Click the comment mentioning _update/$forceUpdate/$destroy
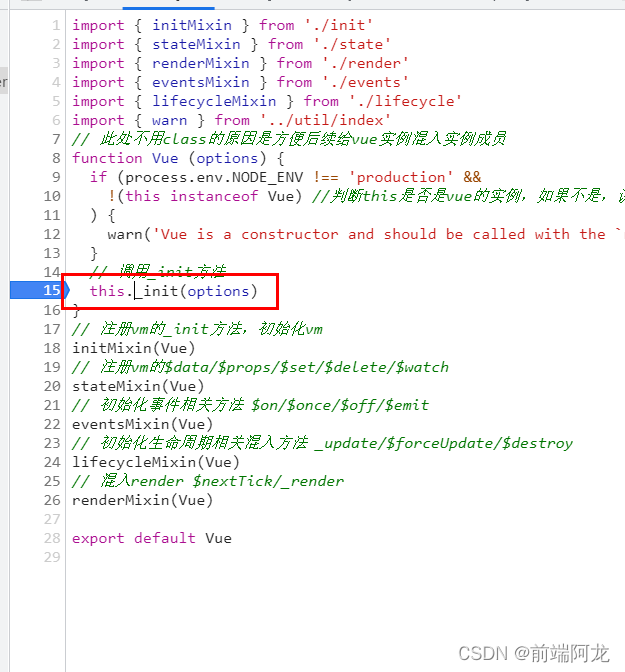Screen dimensions: 625x672 322,443
